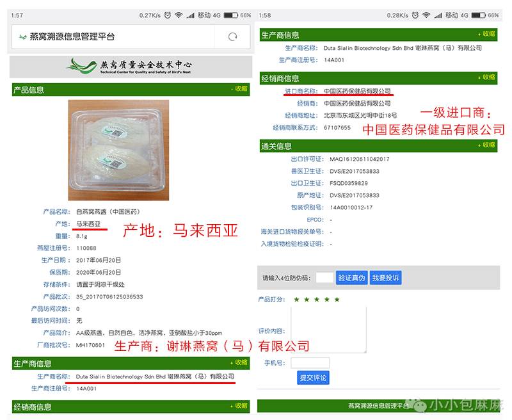Focus the 评价内容 comment text area

click(328, 330)
